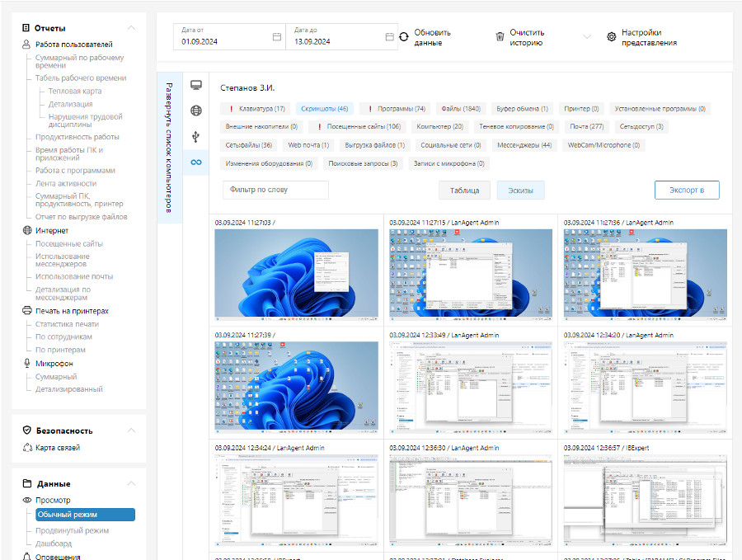Open the globe view in the side strip
742x560 pixels.
(x=195, y=109)
